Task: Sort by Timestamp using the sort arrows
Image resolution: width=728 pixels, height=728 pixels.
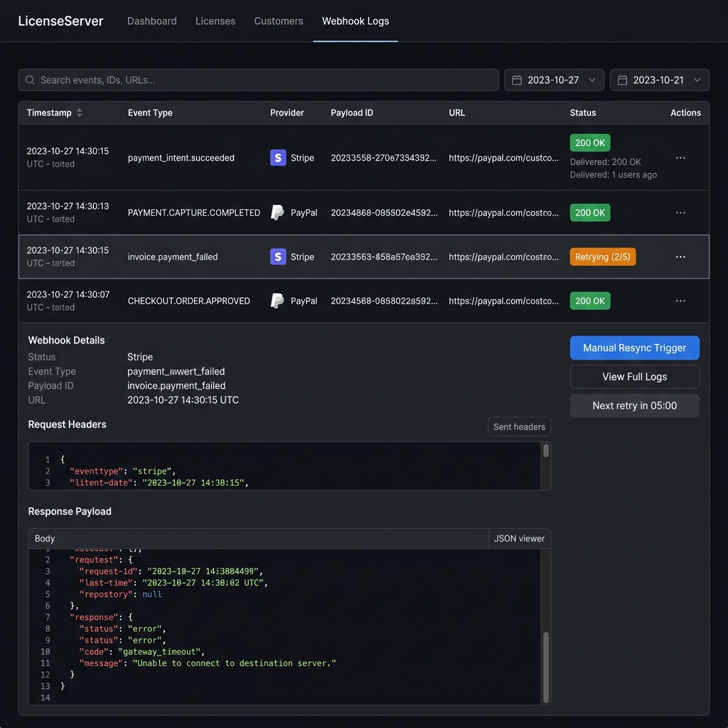Action: click(80, 113)
